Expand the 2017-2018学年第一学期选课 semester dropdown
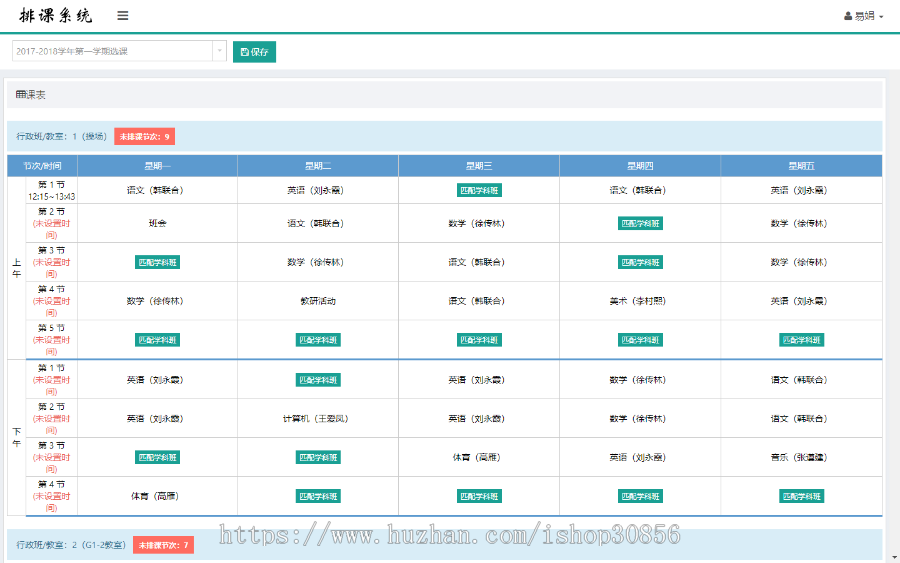 [112, 51]
